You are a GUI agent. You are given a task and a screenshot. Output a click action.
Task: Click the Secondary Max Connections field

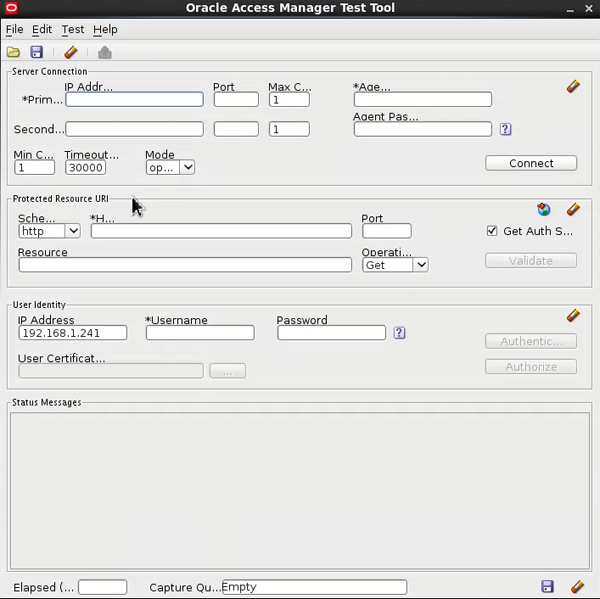pyautogui.click(x=289, y=129)
